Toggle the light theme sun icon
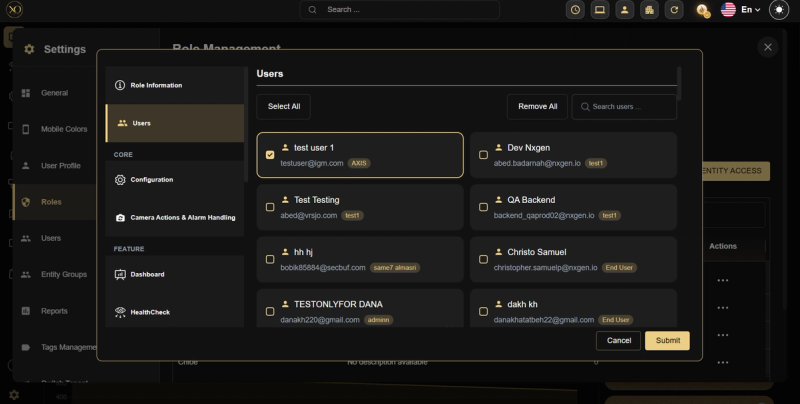The width and height of the screenshot is (800, 404). coord(779,10)
